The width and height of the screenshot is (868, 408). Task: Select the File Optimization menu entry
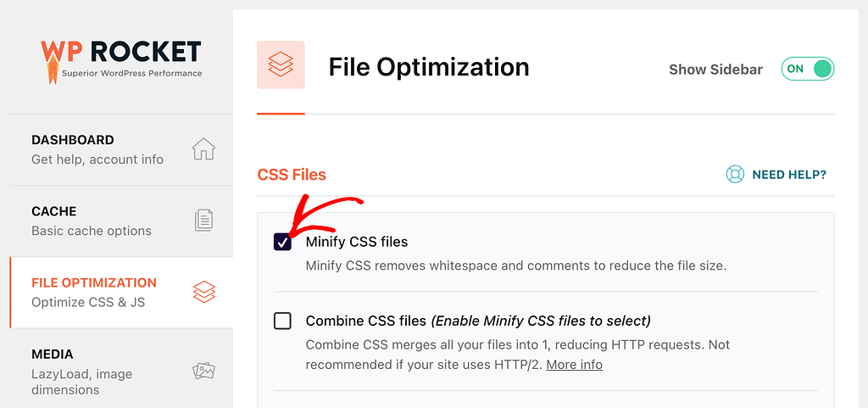[x=121, y=293]
